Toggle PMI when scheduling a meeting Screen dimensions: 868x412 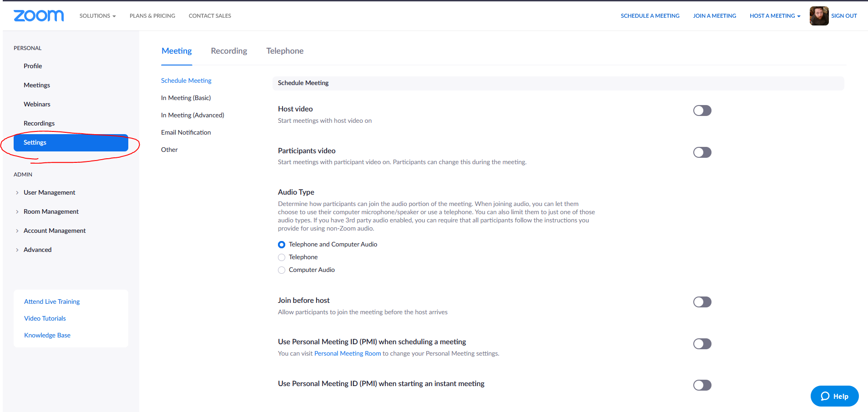[702, 344]
